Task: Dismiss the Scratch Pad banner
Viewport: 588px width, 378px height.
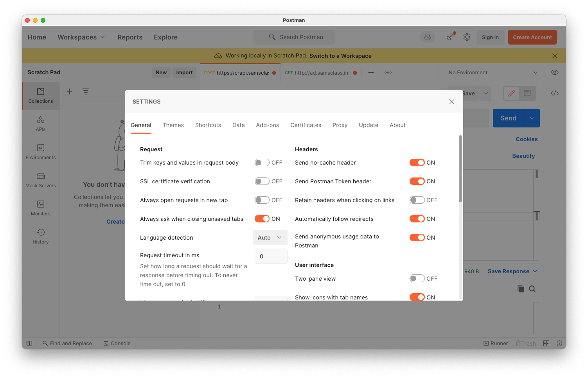Action: click(x=555, y=56)
